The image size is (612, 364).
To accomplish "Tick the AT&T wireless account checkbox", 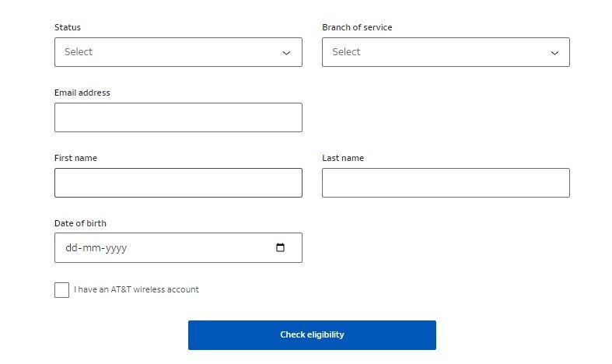I will click(61, 290).
